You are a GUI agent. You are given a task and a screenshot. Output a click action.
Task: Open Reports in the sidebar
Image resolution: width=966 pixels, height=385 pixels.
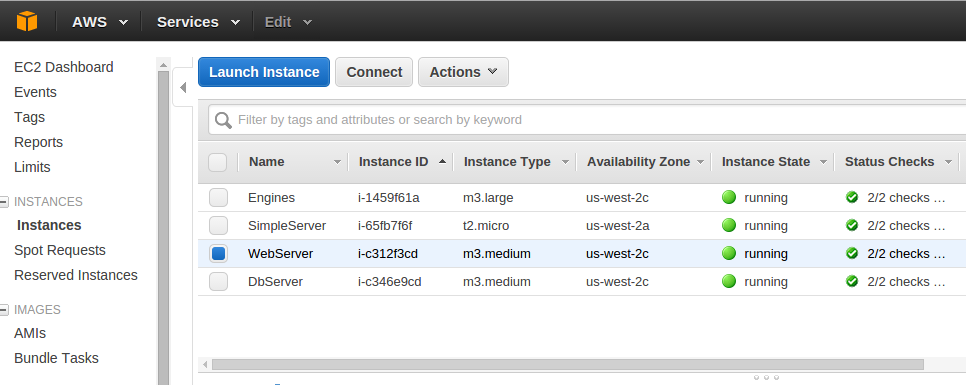click(x=38, y=142)
